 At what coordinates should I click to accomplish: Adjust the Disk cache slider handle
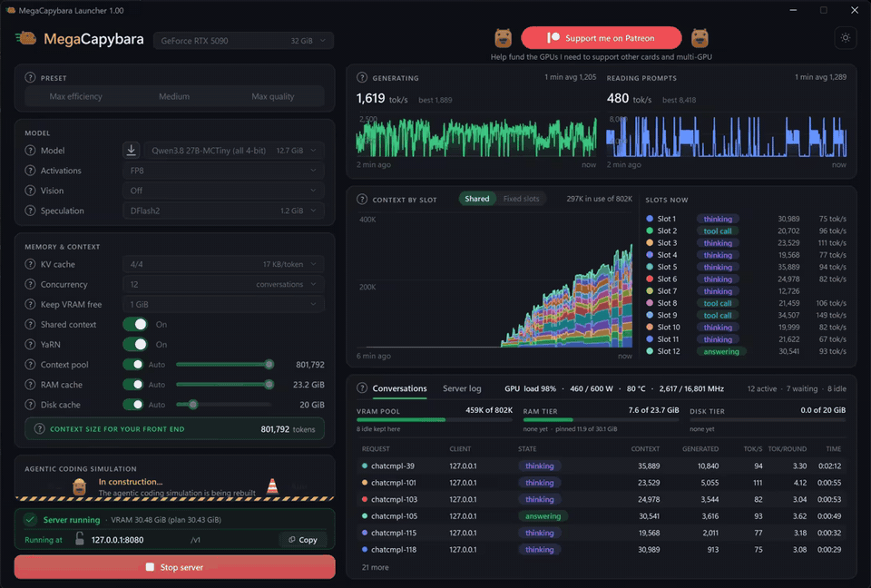click(x=192, y=405)
